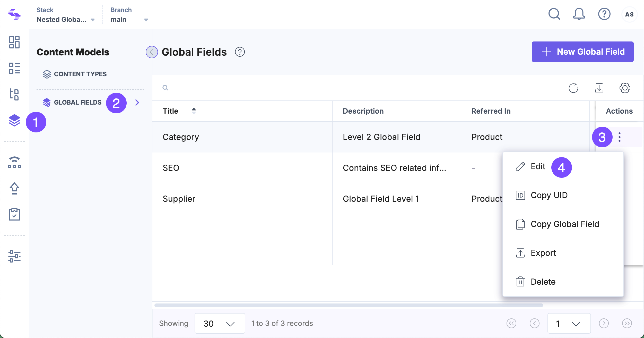Open the Branch main dropdown
Viewport: 644px width, 338px height.
click(129, 15)
